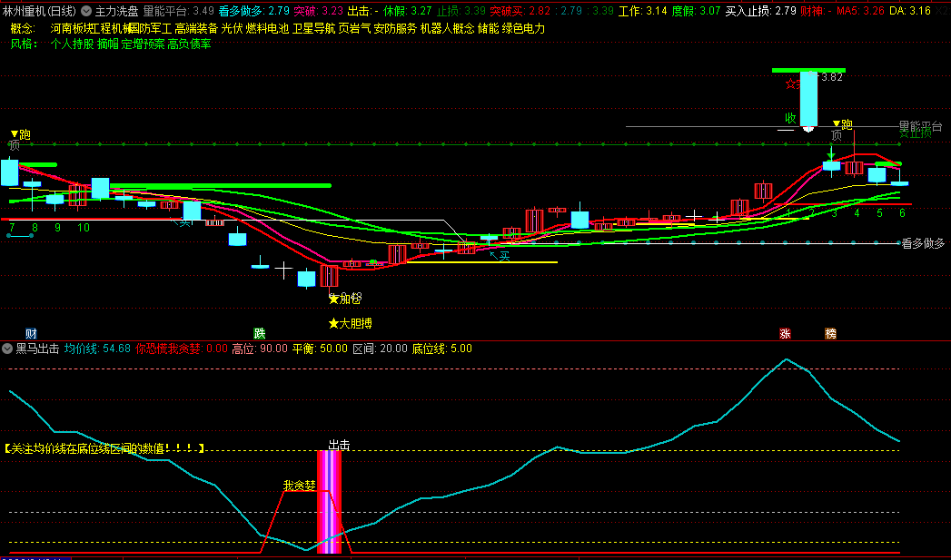Open the 燃料电池 concept link
The width and height of the screenshot is (951, 560).
(267, 28)
